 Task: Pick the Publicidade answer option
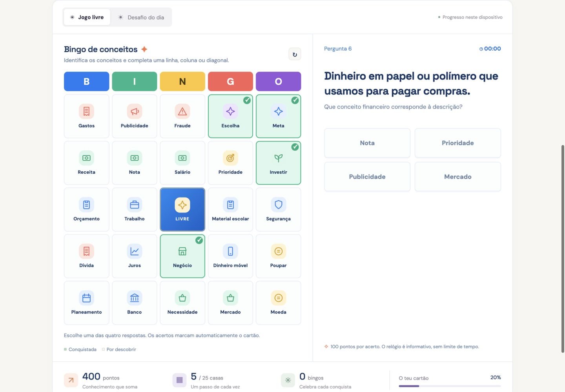pos(367,177)
